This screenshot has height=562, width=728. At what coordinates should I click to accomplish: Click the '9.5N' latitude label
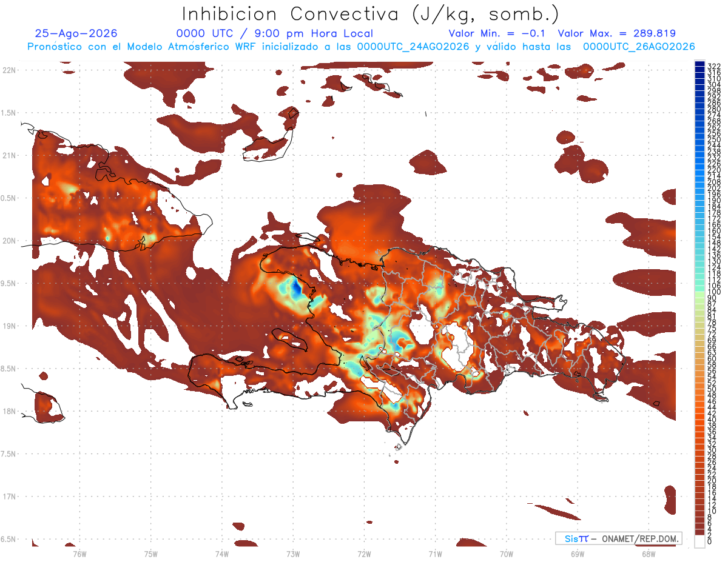(8, 283)
